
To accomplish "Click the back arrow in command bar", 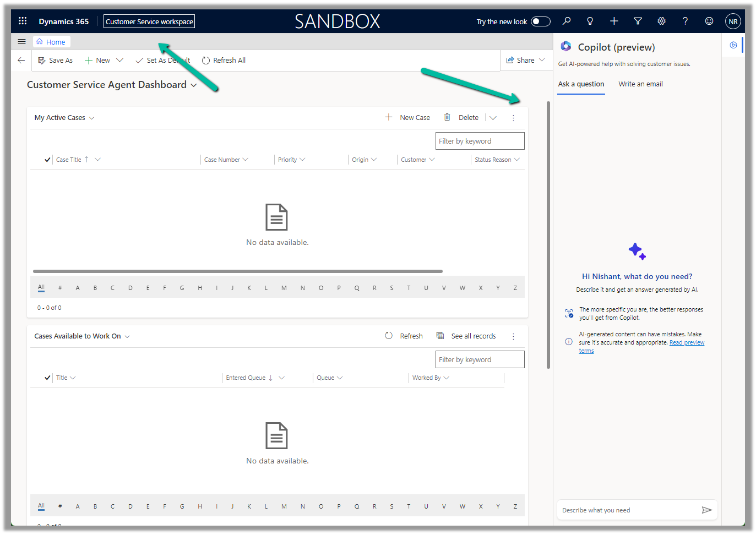I will coord(21,61).
